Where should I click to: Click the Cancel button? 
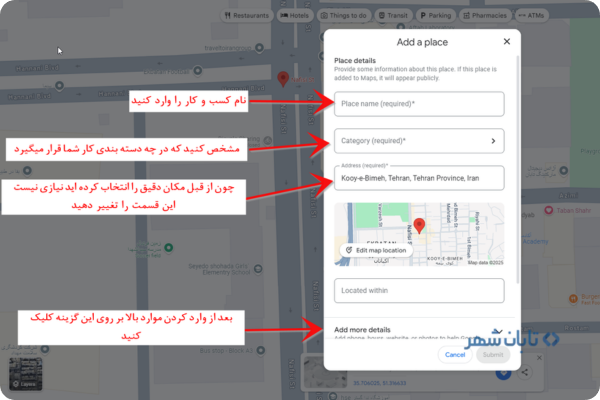click(455, 355)
